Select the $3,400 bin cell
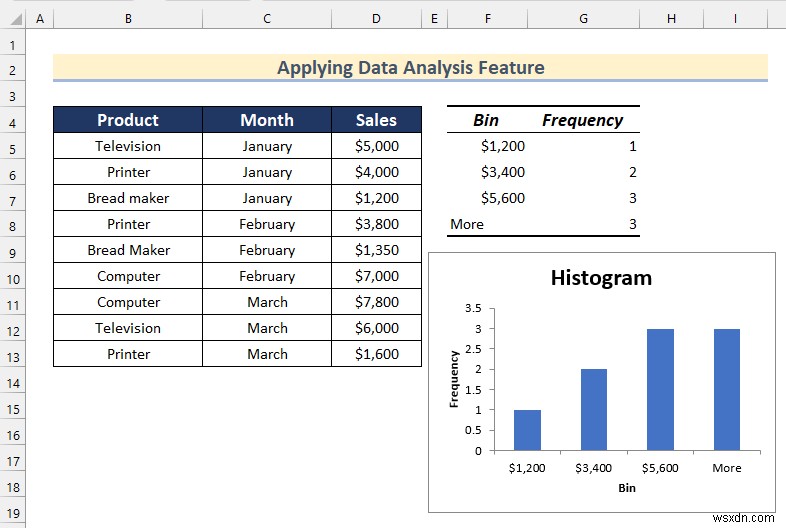The image size is (786, 528). 487,172
